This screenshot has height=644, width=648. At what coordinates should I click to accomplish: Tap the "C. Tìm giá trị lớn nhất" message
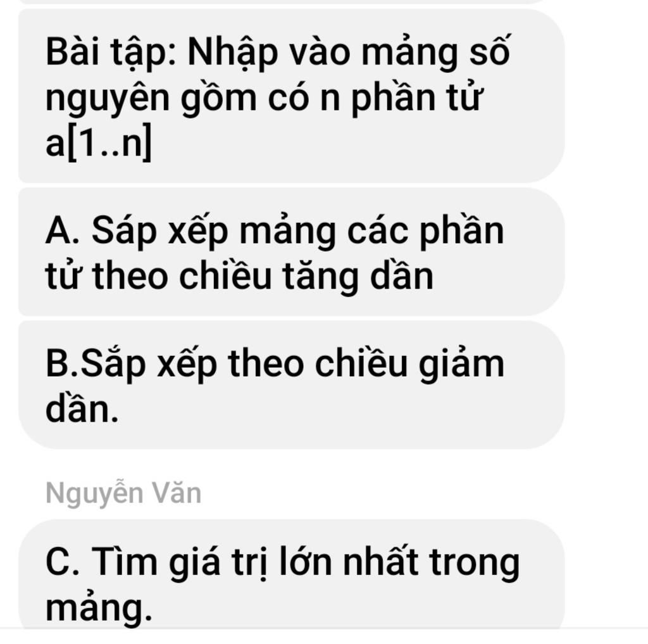(291, 575)
